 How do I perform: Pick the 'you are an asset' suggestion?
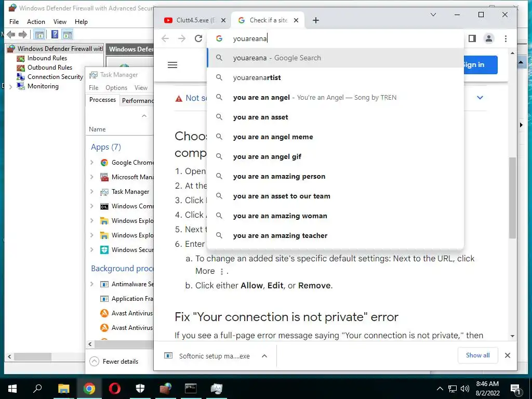click(335, 117)
